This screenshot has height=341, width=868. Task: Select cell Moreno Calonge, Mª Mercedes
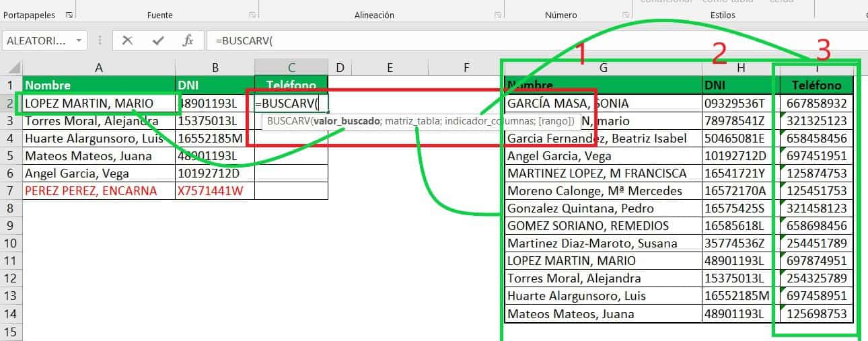coord(603,190)
